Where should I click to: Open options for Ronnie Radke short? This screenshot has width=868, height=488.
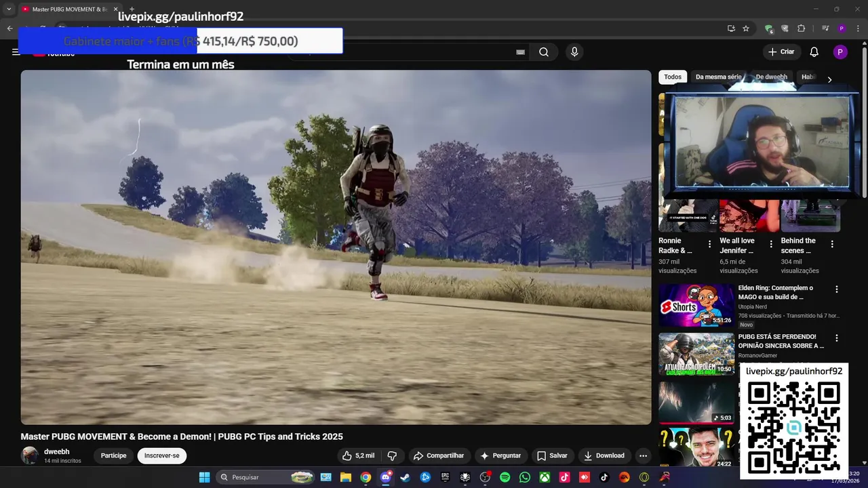tap(710, 244)
